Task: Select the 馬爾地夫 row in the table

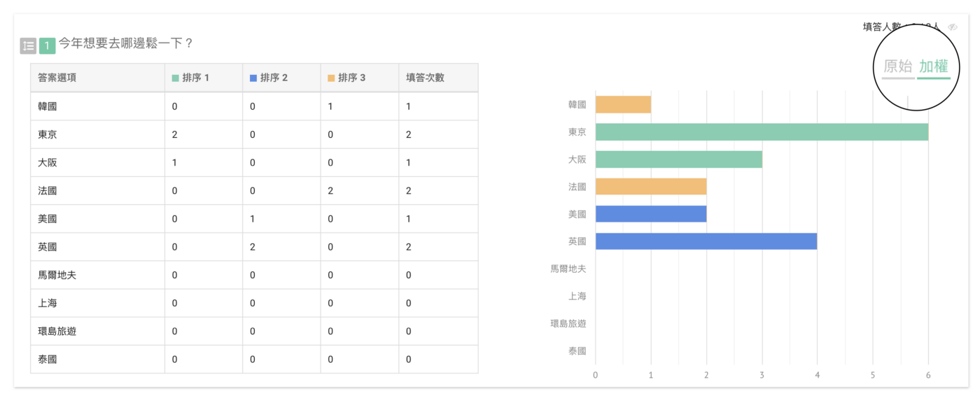Action: click(x=57, y=275)
